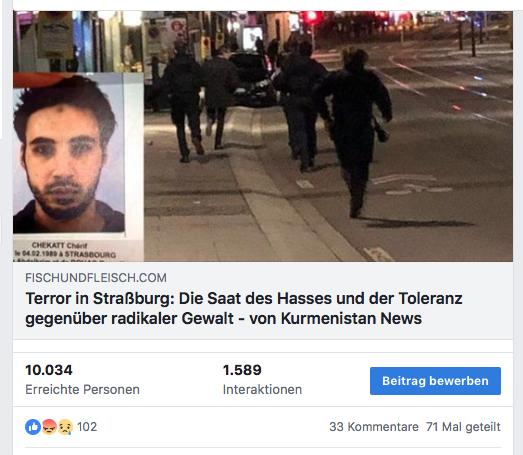Show the 33 Kommentare

[374, 427]
